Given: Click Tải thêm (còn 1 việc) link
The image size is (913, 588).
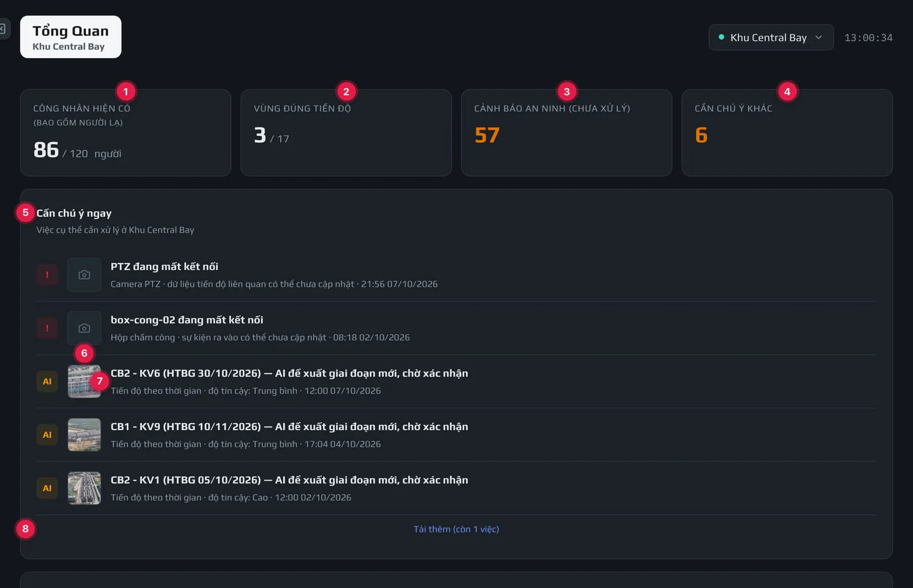Looking at the screenshot, I should (457, 529).
